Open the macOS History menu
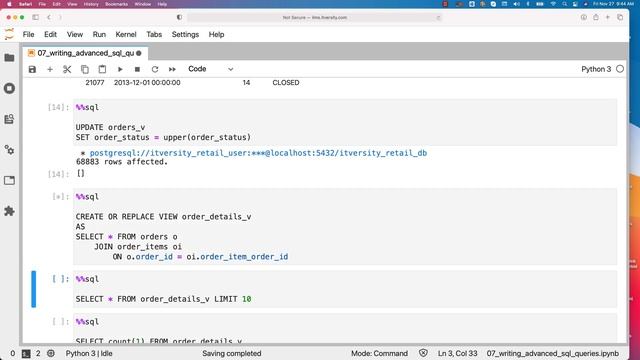The width and height of the screenshot is (640, 360). 91,4
